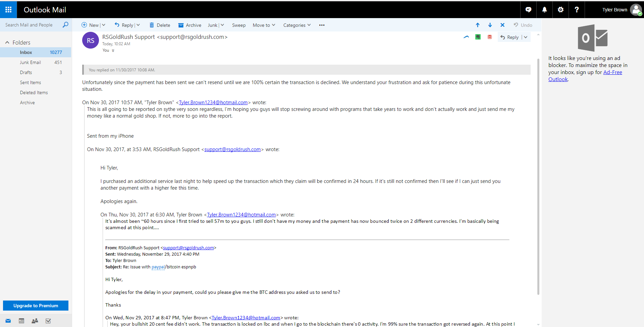Mark the message as Junk
The image size is (644, 327).
point(213,25)
